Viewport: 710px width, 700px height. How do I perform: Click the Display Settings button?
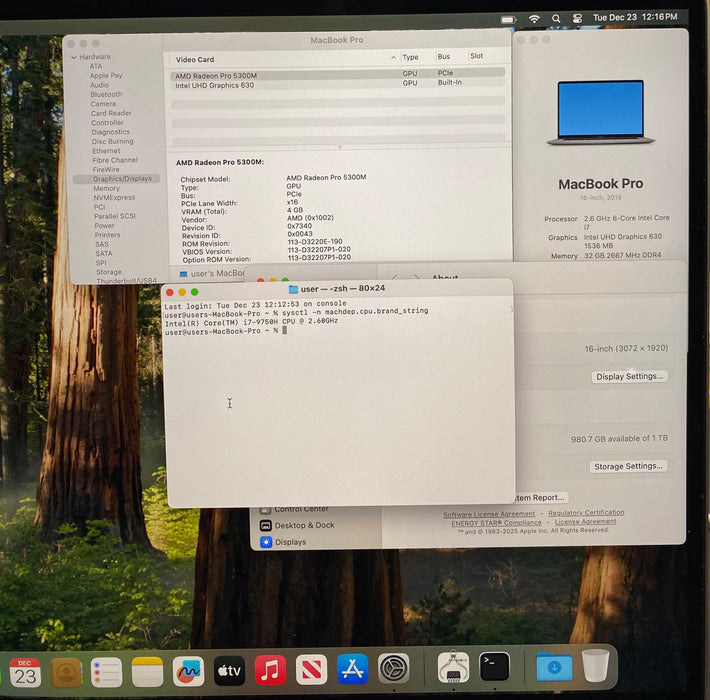point(629,377)
